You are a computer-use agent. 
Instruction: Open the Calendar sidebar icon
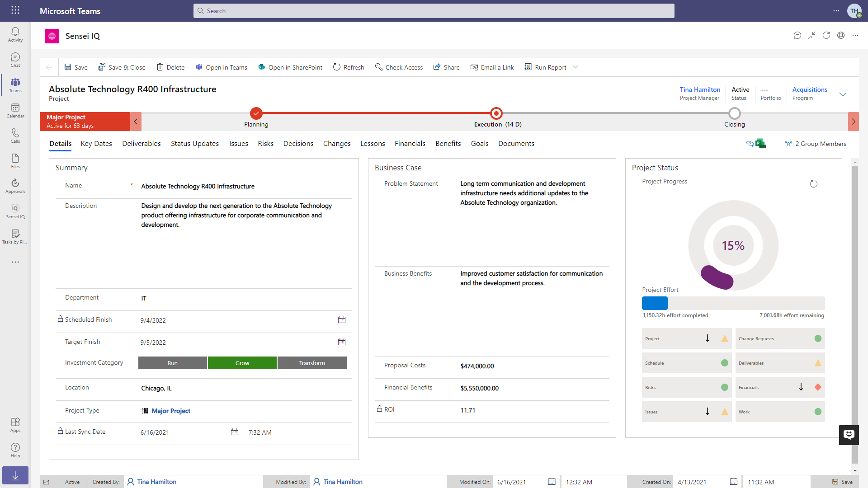coord(15,110)
